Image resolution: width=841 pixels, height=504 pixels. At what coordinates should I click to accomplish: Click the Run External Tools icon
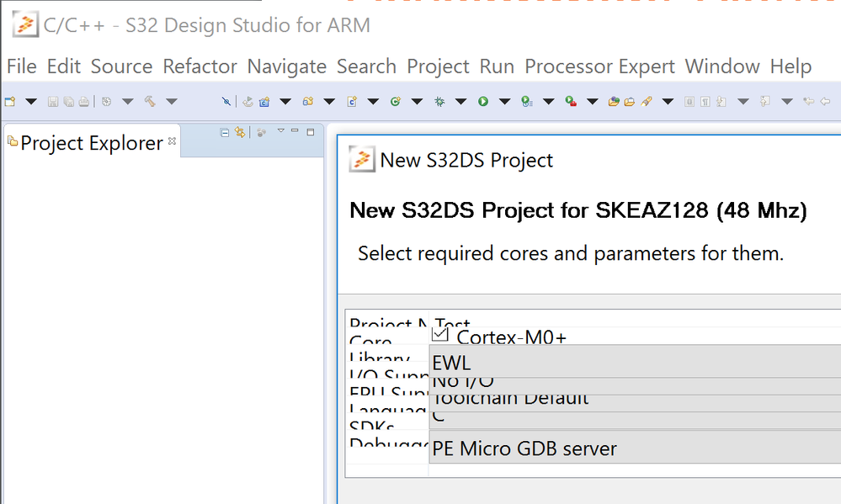coord(571,102)
